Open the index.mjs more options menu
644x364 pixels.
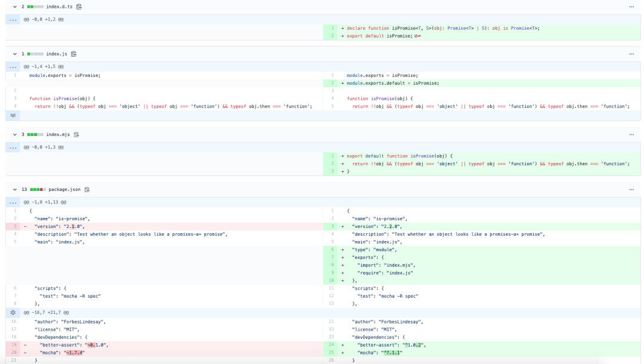(631, 134)
